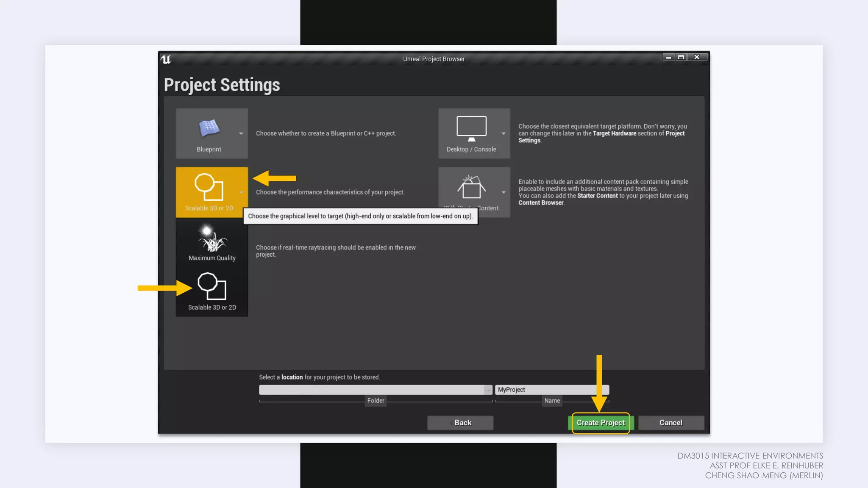Image resolution: width=868 pixels, height=488 pixels.
Task: Select the Blueprint project type tile
Action: coord(211,133)
